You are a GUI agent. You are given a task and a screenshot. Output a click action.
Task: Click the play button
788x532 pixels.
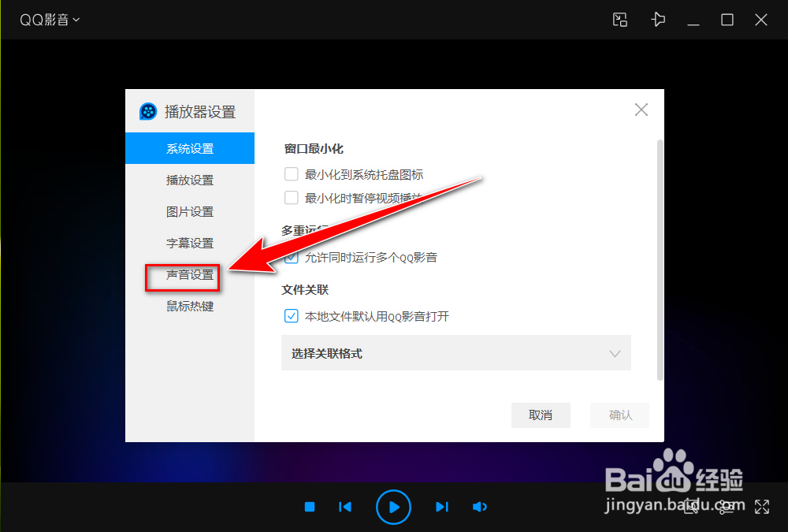point(393,507)
